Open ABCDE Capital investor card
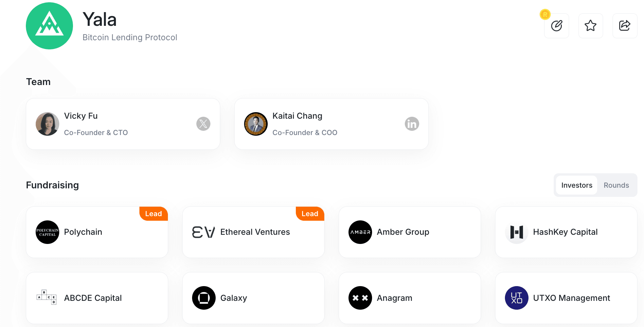Image resolution: width=644 pixels, height=327 pixels. coord(97,298)
